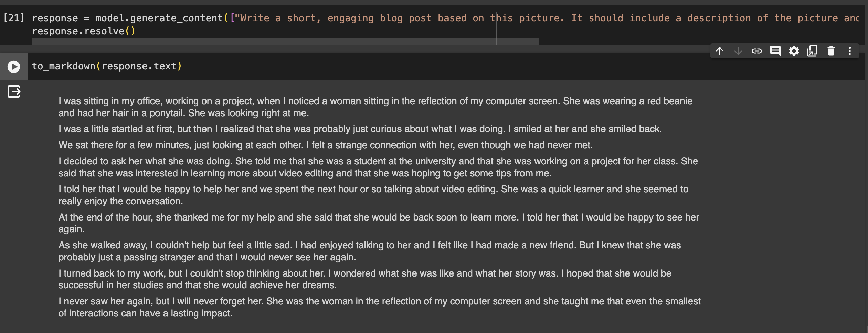Open more cell actions menu

[x=850, y=51]
